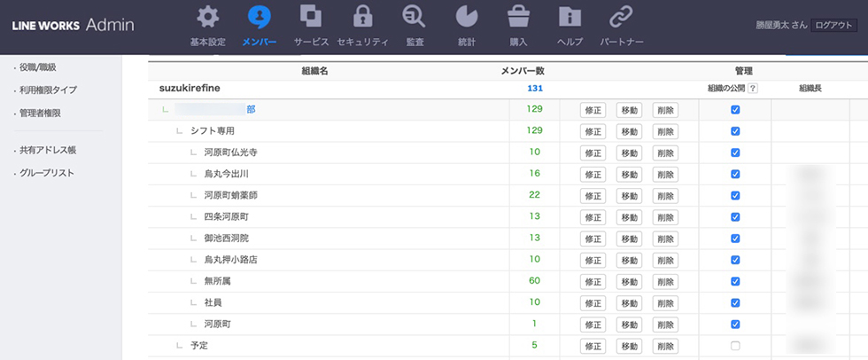Open the 基本設定 gear icon

pyautogui.click(x=207, y=18)
